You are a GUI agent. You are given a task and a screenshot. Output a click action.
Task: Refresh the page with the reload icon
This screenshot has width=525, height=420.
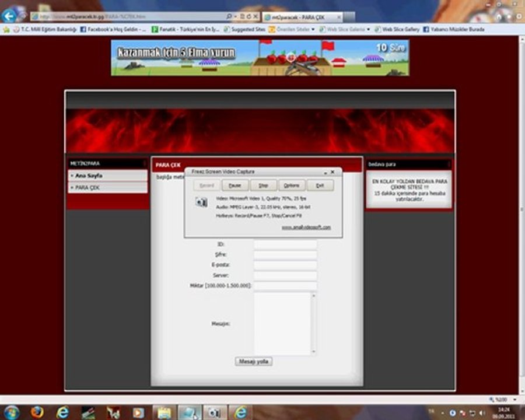point(249,16)
